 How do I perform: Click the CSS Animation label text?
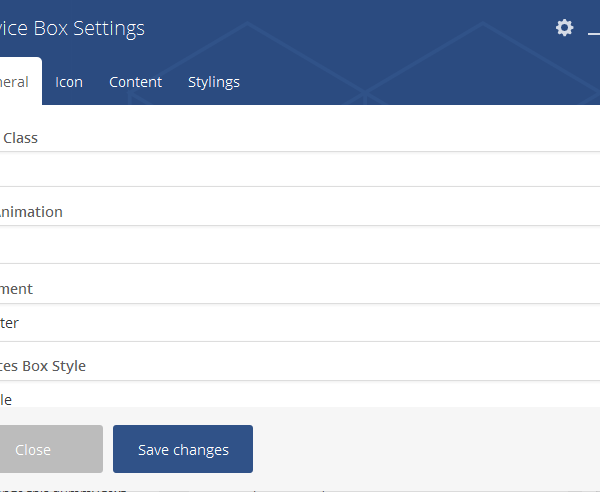coord(31,212)
